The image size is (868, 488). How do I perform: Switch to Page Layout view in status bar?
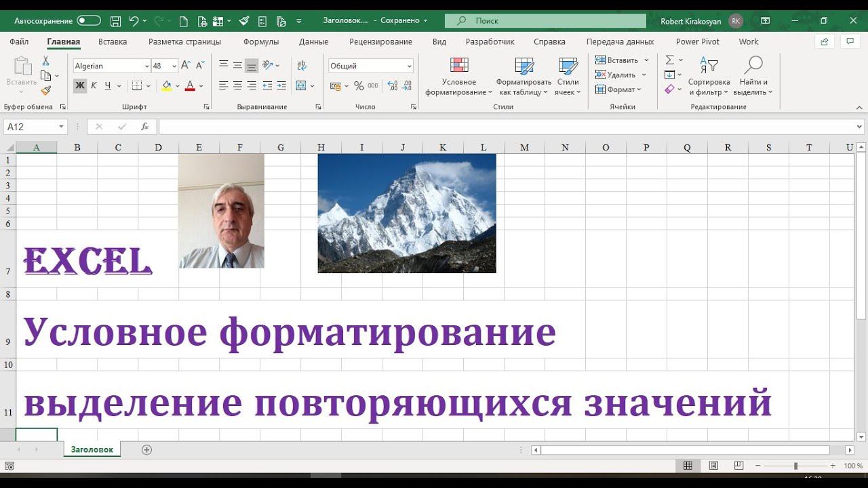[713, 466]
